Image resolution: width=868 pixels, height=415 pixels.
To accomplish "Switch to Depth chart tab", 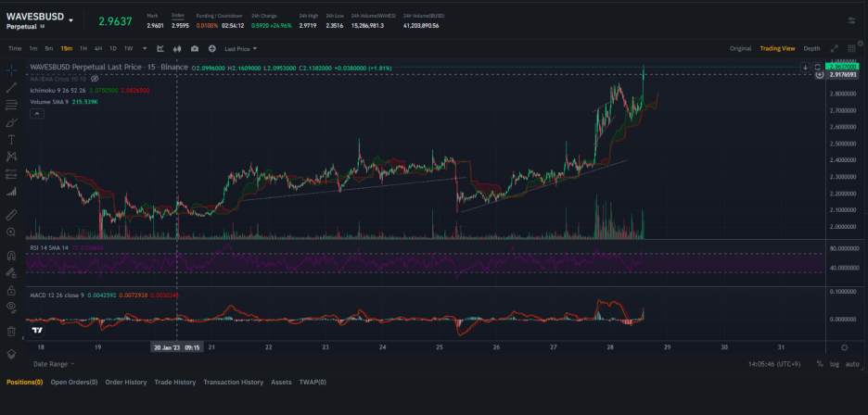I will coord(811,49).
